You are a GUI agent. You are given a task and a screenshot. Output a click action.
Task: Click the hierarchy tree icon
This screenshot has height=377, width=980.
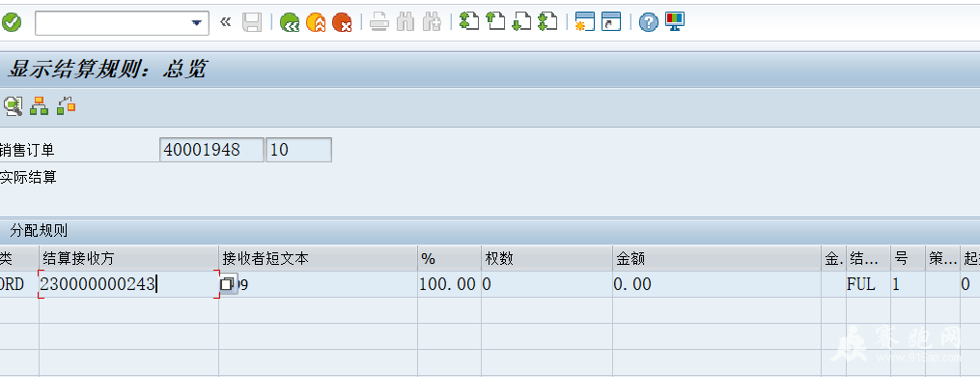pyautogui.click(x=40, y=106)
